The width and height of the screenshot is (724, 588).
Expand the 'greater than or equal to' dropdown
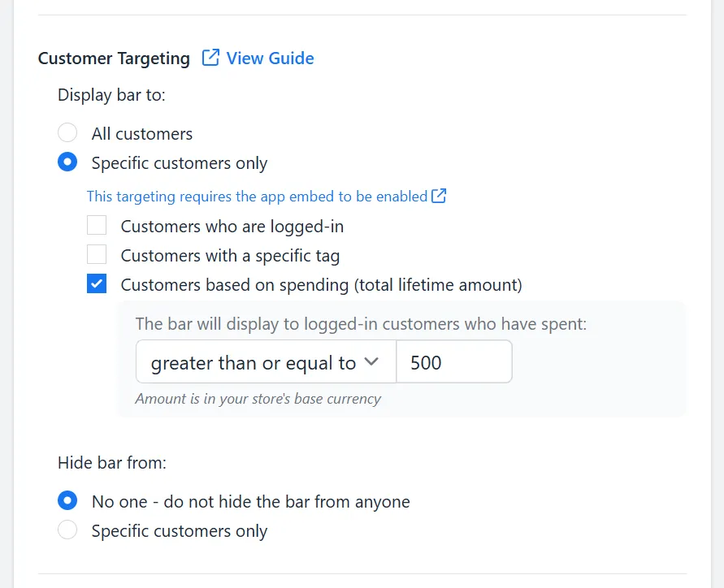tap(266, 361)
